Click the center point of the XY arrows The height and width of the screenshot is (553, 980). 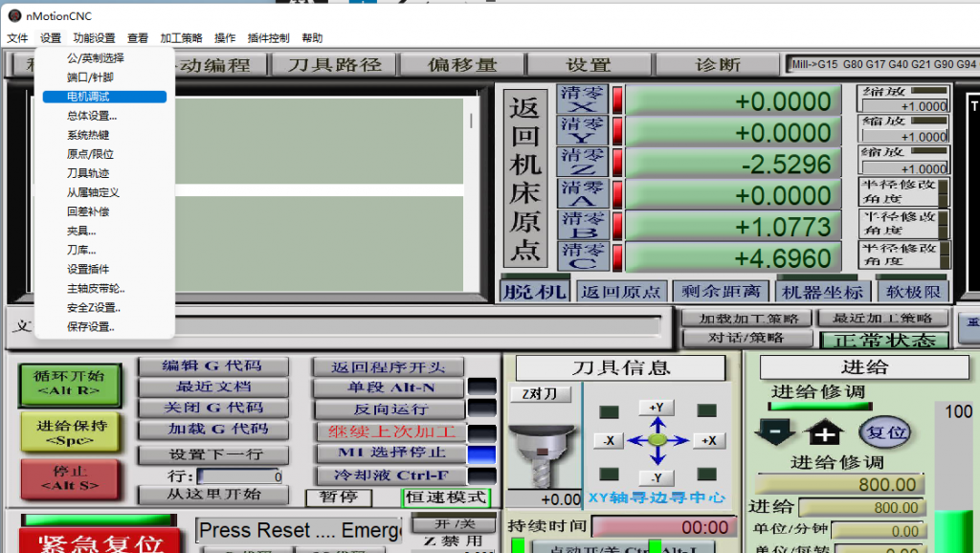657,440
